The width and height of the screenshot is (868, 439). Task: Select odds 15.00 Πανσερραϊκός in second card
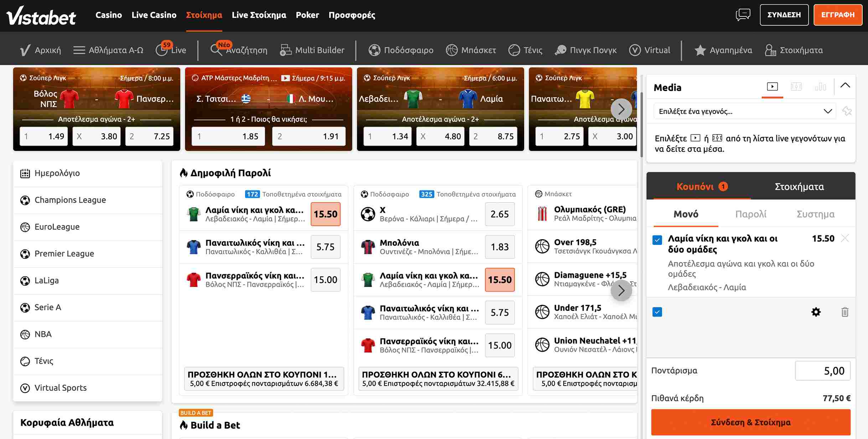coord(500,345)
